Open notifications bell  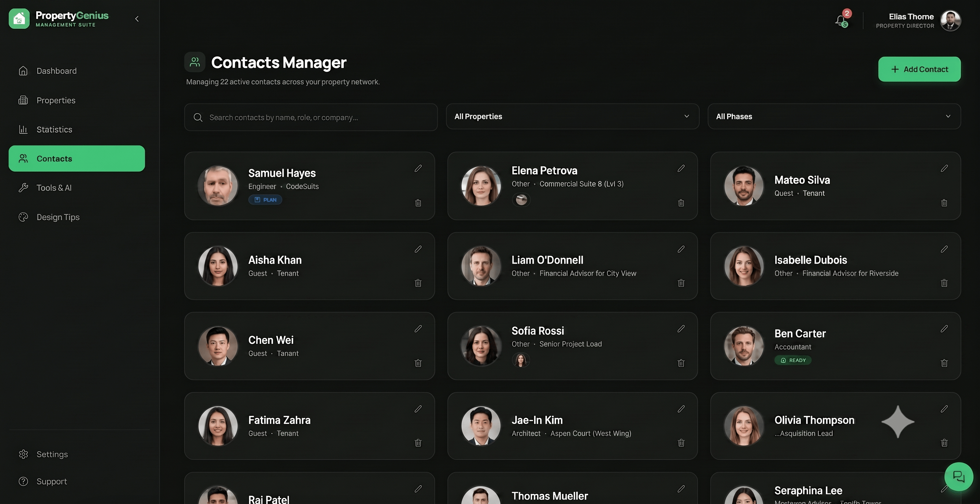coord(841,20)
